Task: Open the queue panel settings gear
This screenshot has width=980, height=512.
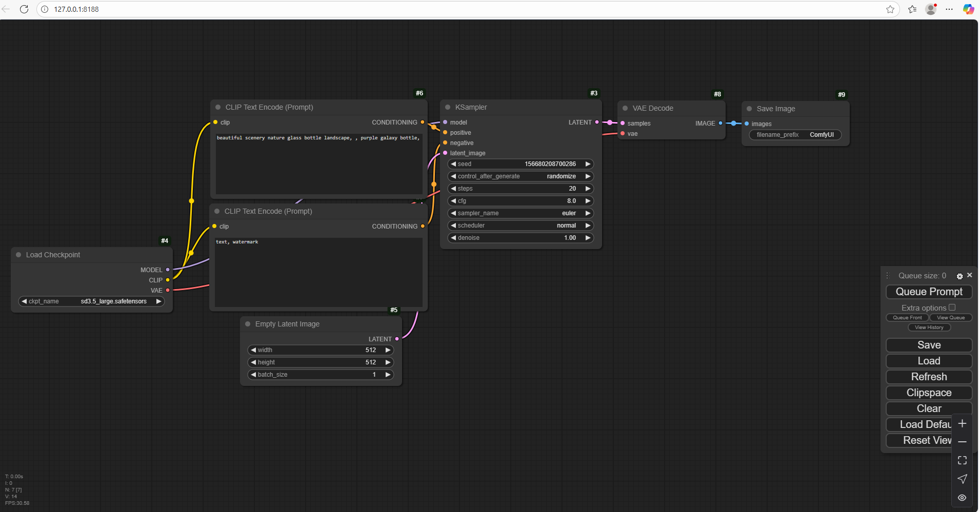Action: click(x=959, y=276)
